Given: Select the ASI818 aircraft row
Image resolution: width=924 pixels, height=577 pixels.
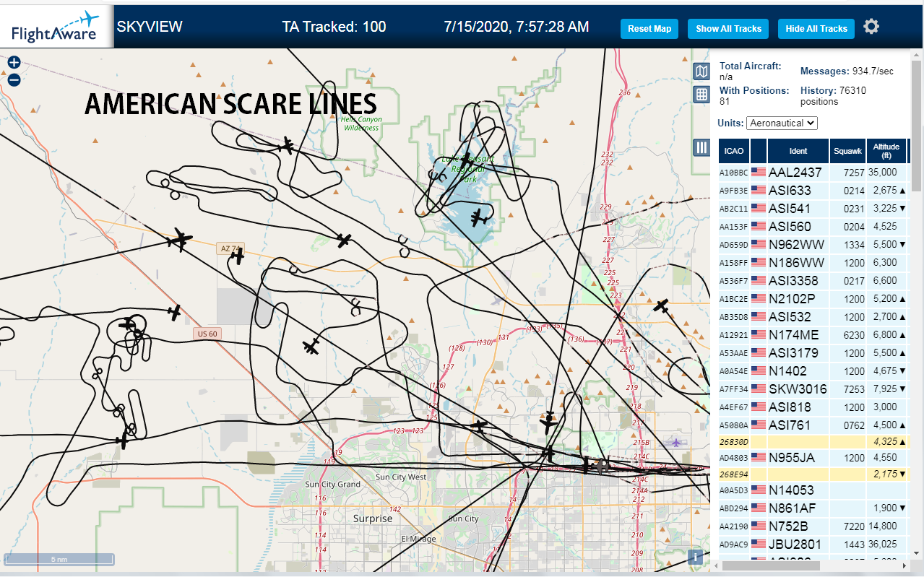Looking at the screenshot, I should tap(813, 407).
